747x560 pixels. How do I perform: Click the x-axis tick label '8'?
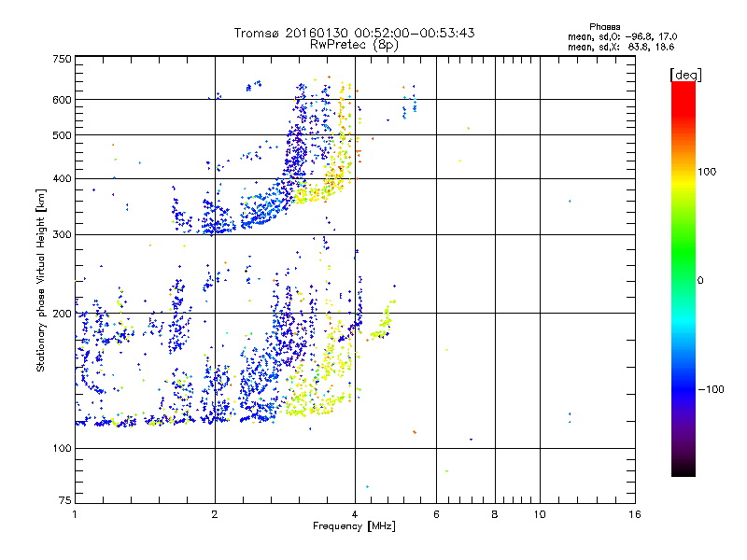tap(495, 514)
